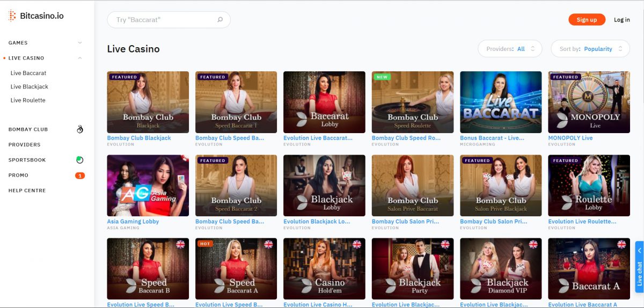Open the Promo menu item
The height and width of the screenshot is (308, 644).
18,175
